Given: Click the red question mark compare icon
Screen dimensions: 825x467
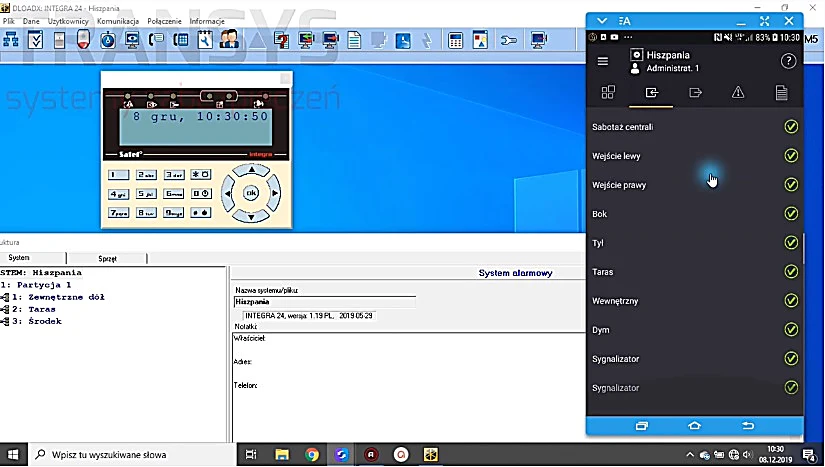Looking at the screenshot, I should coord(281,40).
